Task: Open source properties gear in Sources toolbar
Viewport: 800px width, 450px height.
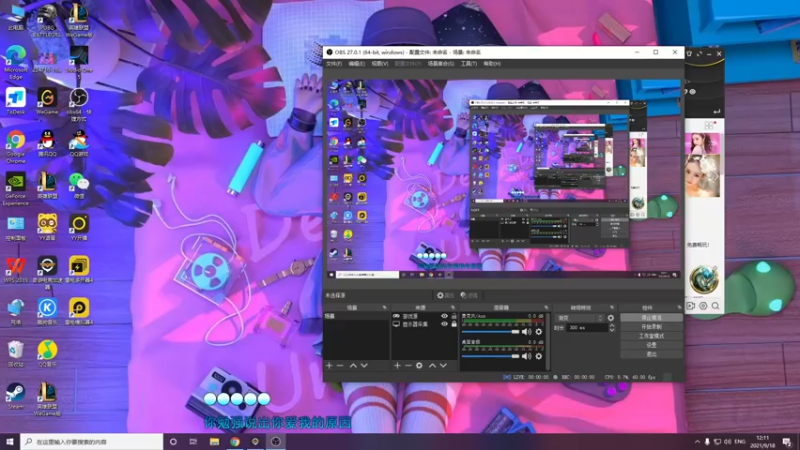Action: pos(419,365)
